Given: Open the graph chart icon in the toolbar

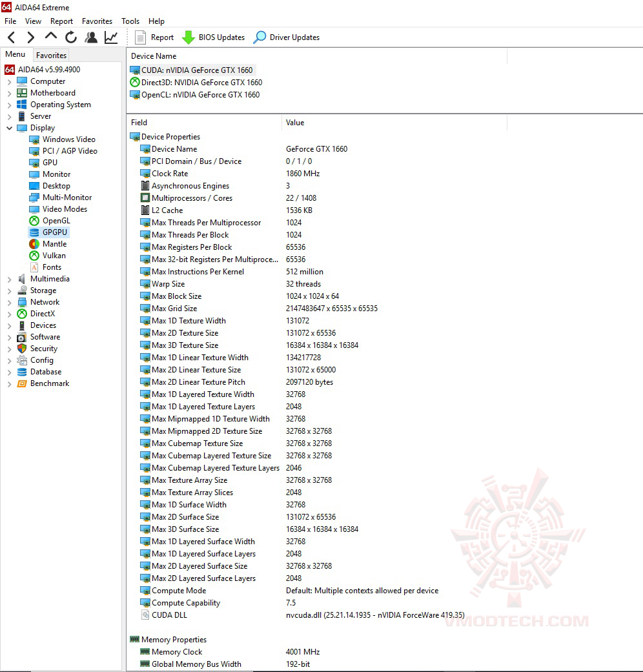Looking at the screenshot, I should (111, 37).
